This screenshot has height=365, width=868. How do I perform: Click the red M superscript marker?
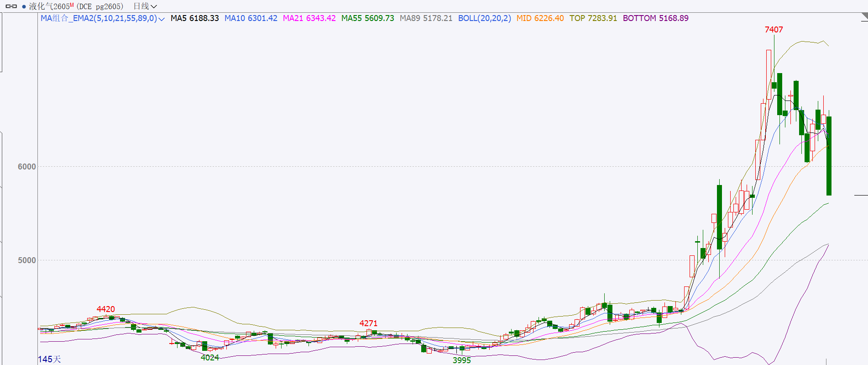(x=72, y=5)
